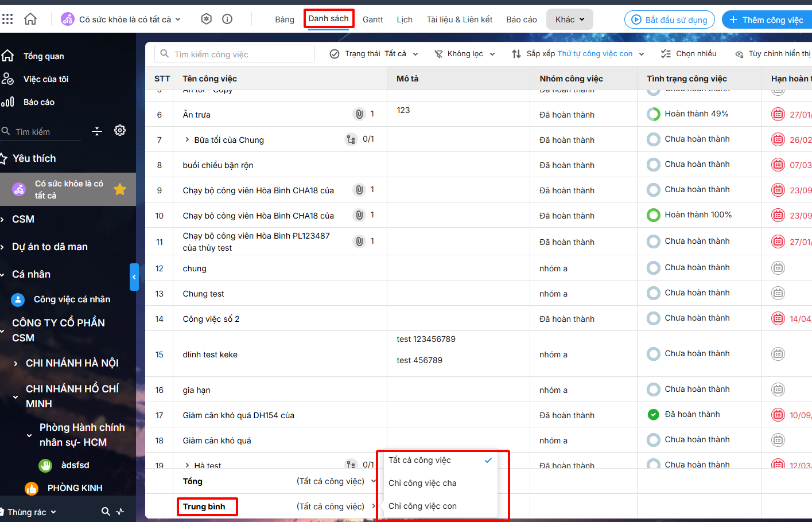The width and height of the screenshot is (812, 522).
Task: Toggle status circle for gia hạn
Action: (x=653, y=389)
